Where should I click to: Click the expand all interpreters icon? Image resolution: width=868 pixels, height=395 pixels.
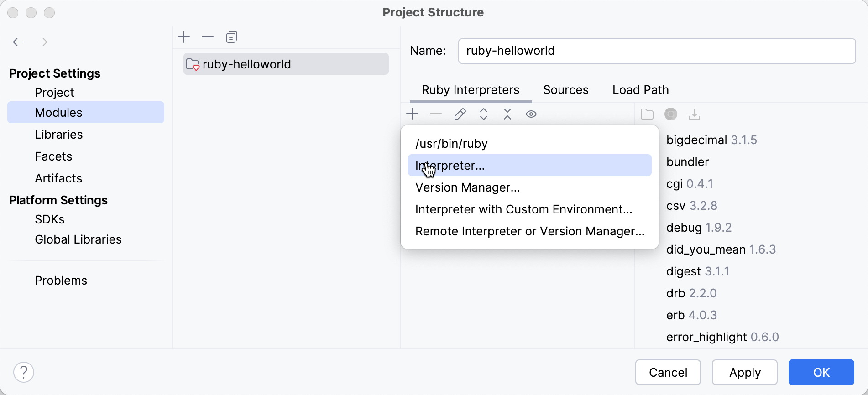484,114
